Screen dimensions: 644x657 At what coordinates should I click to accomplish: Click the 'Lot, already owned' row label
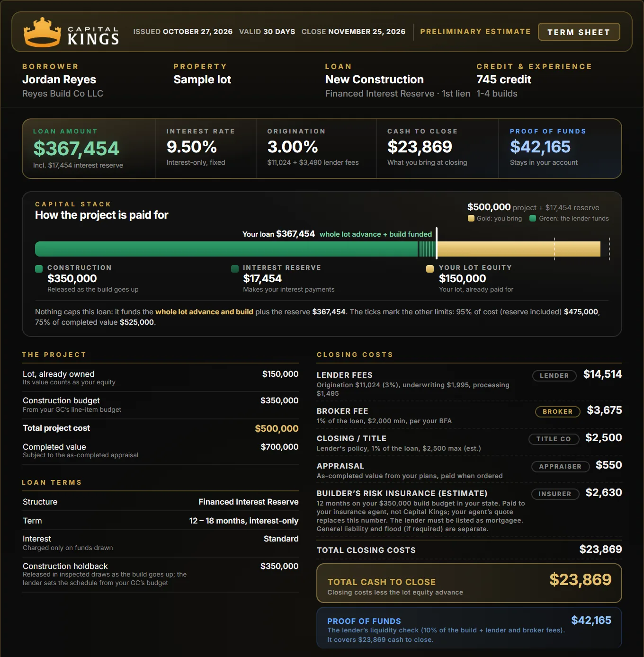tap(59, 374)
